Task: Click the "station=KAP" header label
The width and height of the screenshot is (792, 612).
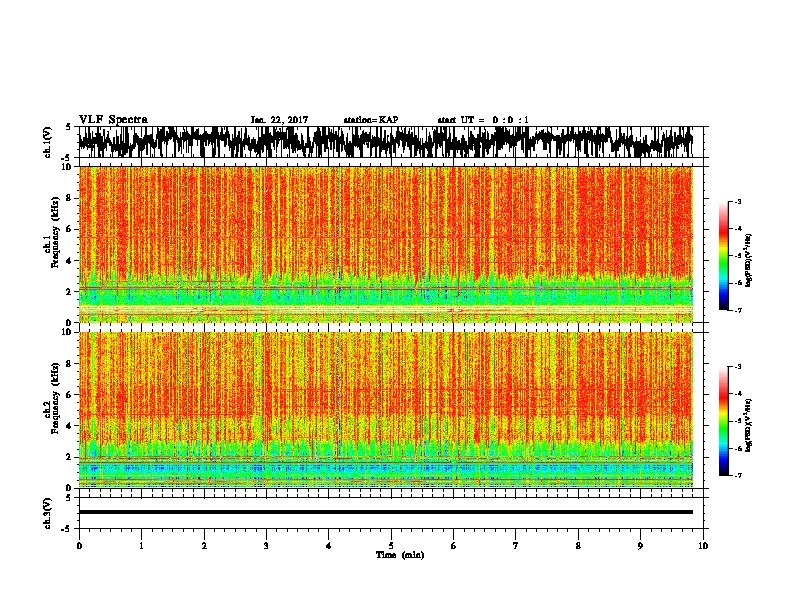Action: pyautogui.click(x=371, y=120)
